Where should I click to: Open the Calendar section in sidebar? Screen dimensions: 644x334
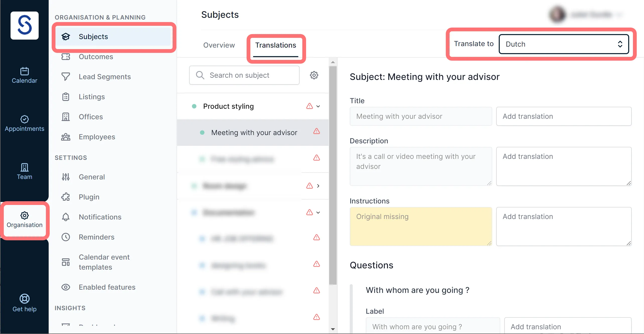click(x=24, y=75)
